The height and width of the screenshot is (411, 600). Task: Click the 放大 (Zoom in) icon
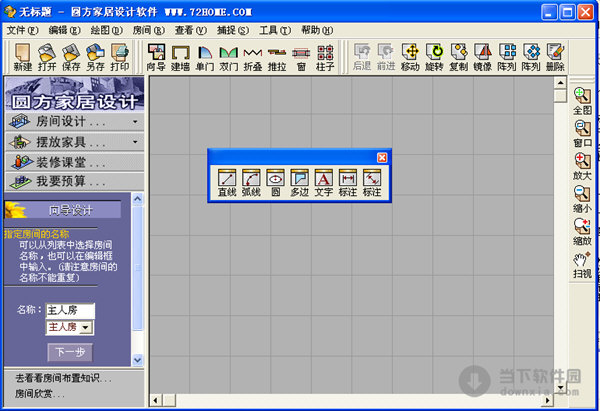tap(582, 166)
